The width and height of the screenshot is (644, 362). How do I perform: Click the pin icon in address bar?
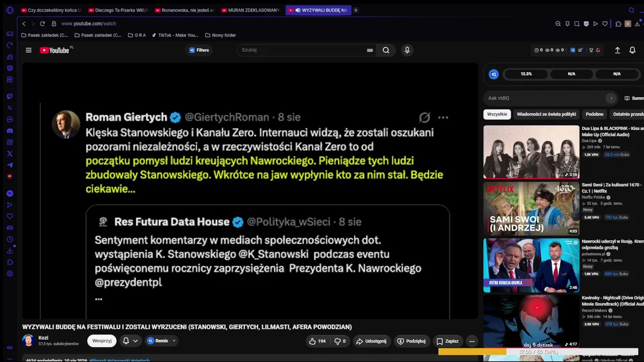[568, 24]
